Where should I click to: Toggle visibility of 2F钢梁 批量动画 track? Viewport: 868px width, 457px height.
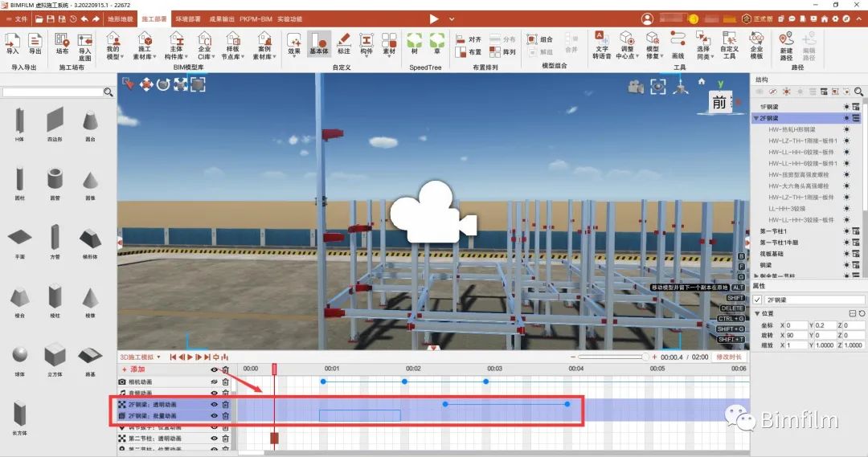coord(214,415)
